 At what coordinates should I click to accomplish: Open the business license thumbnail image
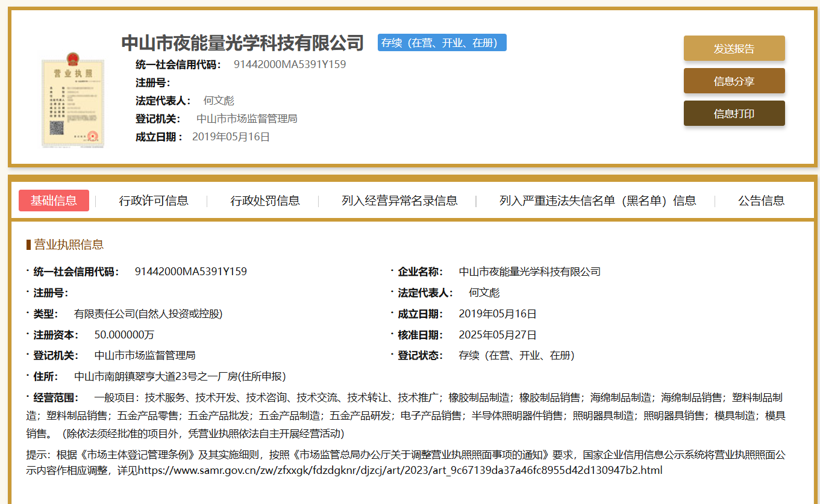pos(72,100)
